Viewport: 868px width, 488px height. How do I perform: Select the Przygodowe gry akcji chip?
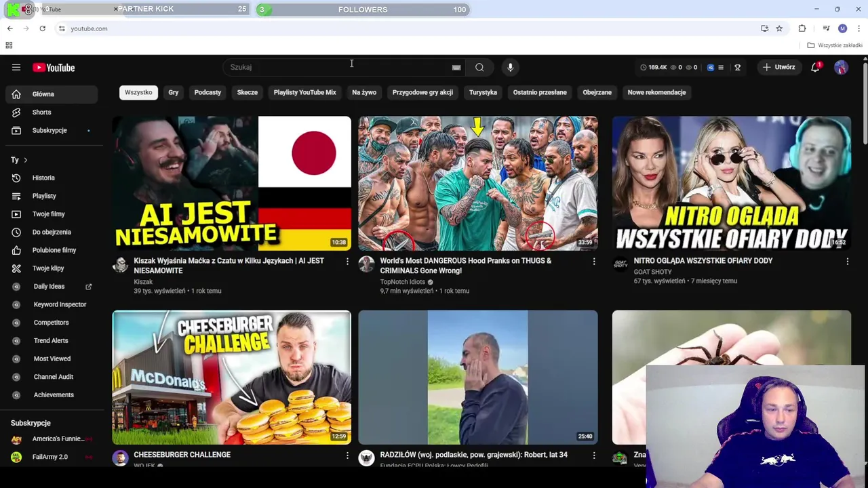pyautogui.click(x=422, y=92)
